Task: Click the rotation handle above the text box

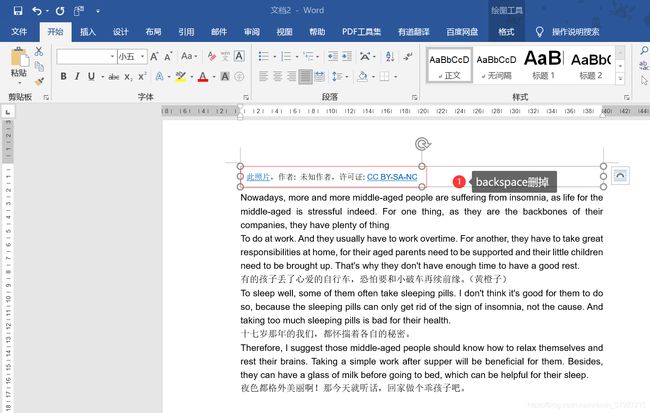Action: point(422,144)
